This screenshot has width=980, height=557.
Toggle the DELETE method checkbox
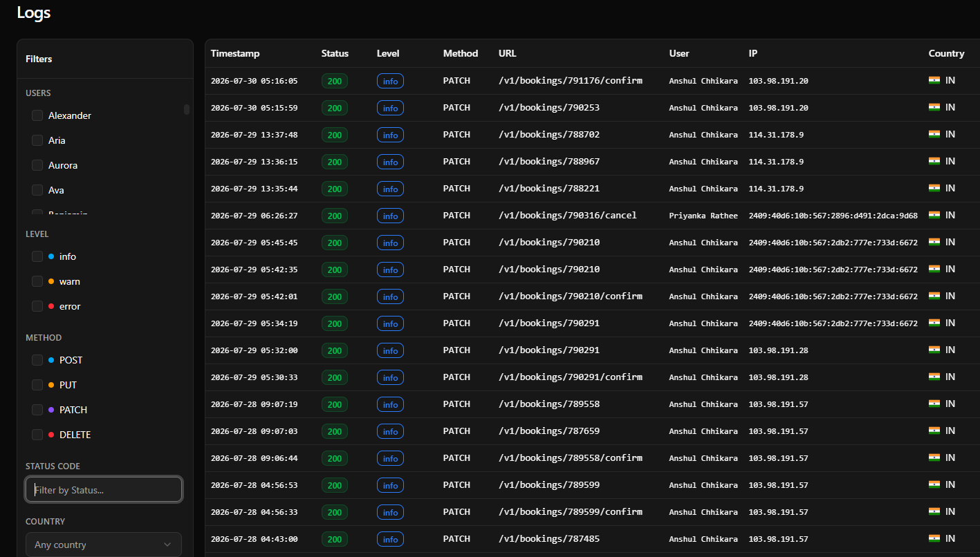pos(37,435)
